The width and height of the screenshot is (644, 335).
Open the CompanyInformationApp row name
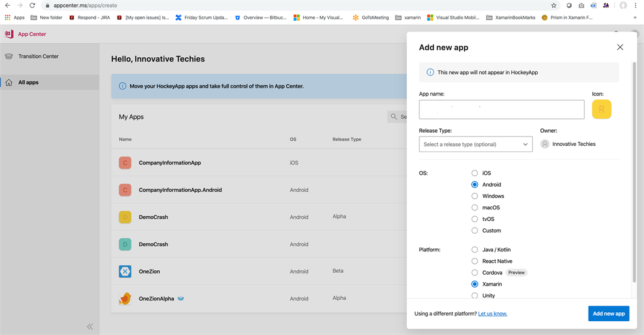click(x=170, y=163)
